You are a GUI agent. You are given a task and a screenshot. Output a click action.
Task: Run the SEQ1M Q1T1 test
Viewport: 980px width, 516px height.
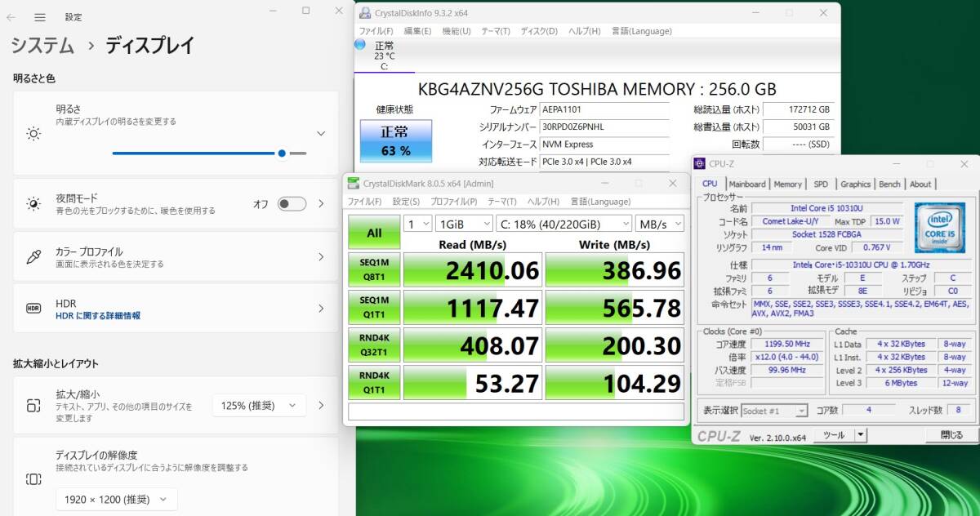[x=374, y=307]
